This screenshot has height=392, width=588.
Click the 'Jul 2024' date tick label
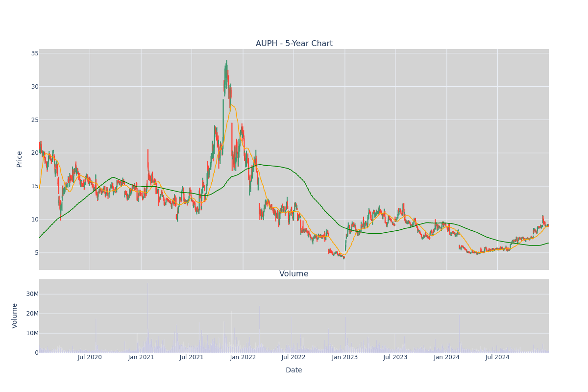point(497,357)
